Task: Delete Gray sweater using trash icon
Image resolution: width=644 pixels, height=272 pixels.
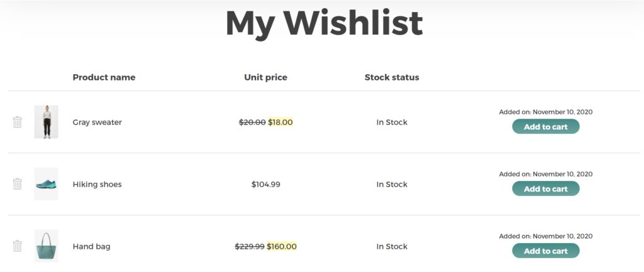Action: [17, 122]
